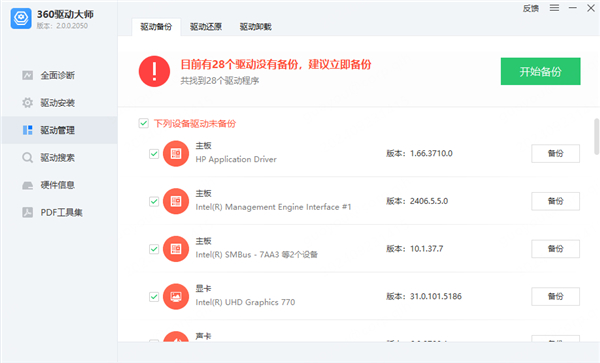This screenshot has height=363, width=600.
Task: Click the 共找到28个驱动程序 text
Action: pos(220,81)
